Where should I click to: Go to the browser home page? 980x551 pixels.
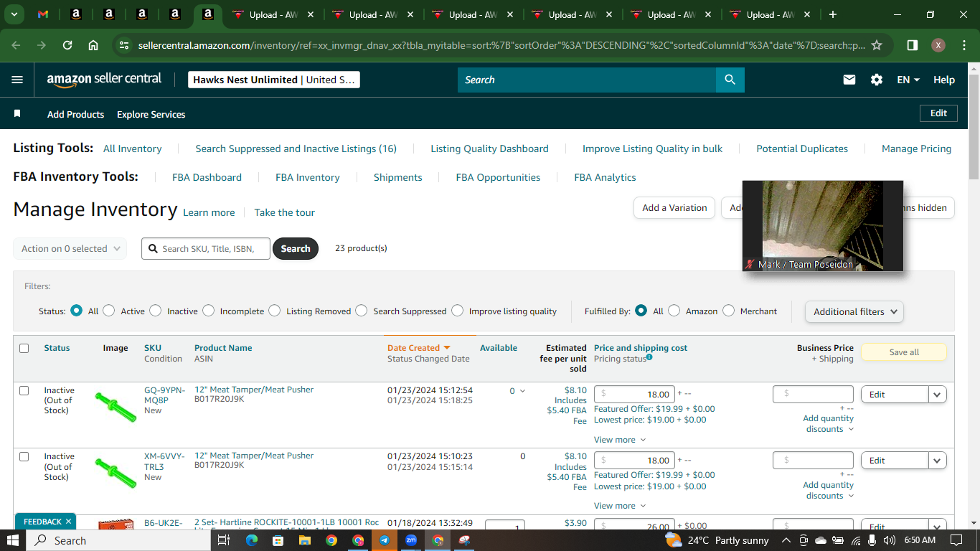pos(93,45)
